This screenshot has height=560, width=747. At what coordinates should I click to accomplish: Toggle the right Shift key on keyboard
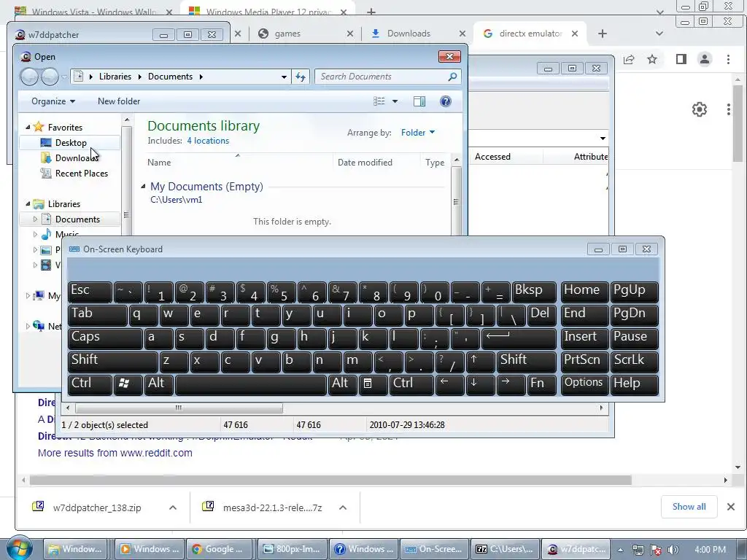[527, 362]
